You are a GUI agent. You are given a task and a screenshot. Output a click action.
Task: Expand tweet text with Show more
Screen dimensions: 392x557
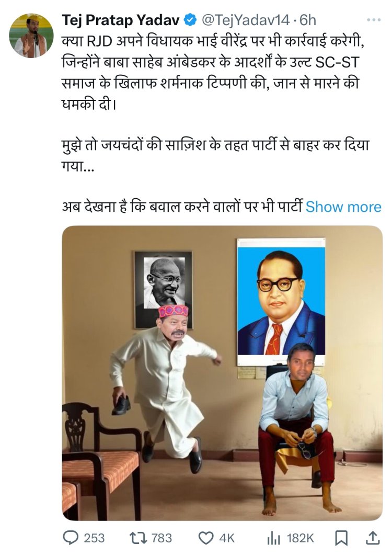point(343,207)
